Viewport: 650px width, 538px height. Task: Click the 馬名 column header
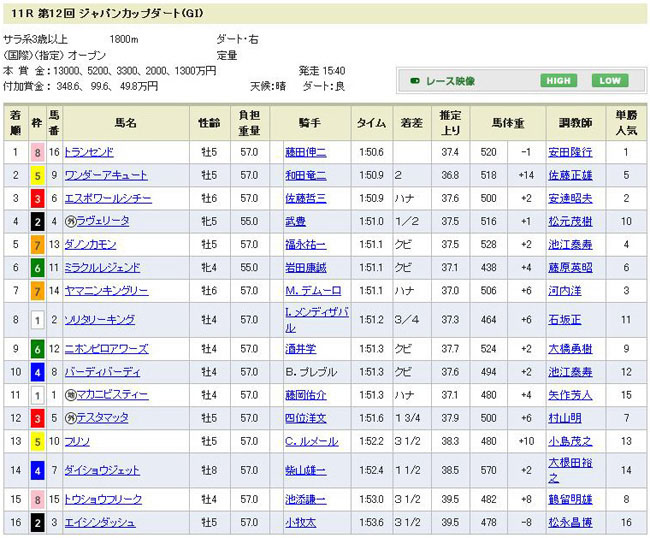[124, 123]
